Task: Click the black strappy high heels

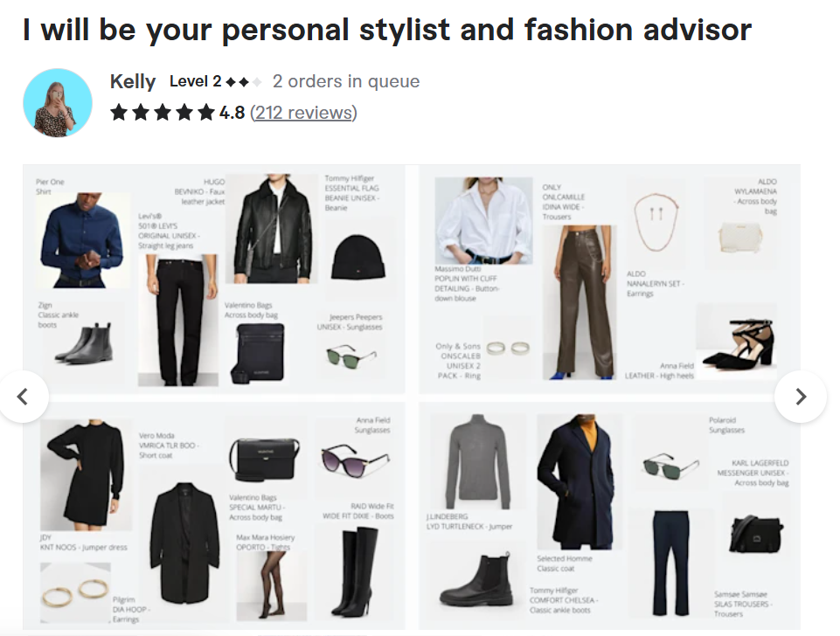Action: click(x=737, y=342)
